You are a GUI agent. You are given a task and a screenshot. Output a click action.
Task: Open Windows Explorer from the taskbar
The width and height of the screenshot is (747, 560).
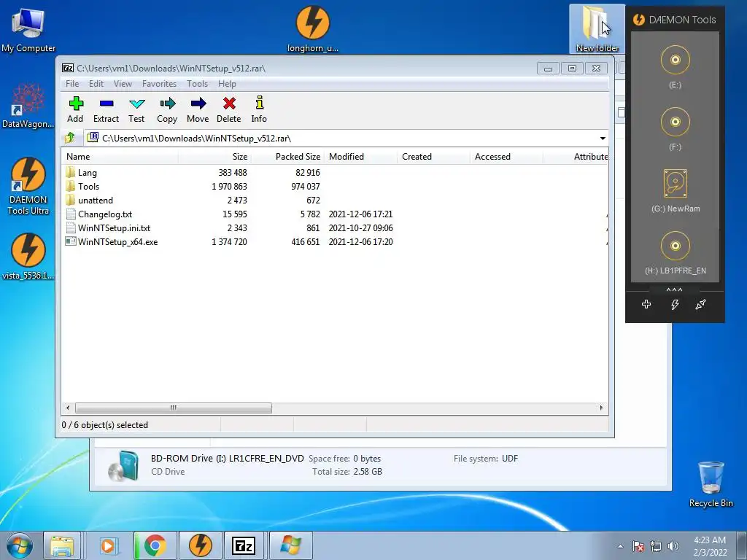[62, 545]
